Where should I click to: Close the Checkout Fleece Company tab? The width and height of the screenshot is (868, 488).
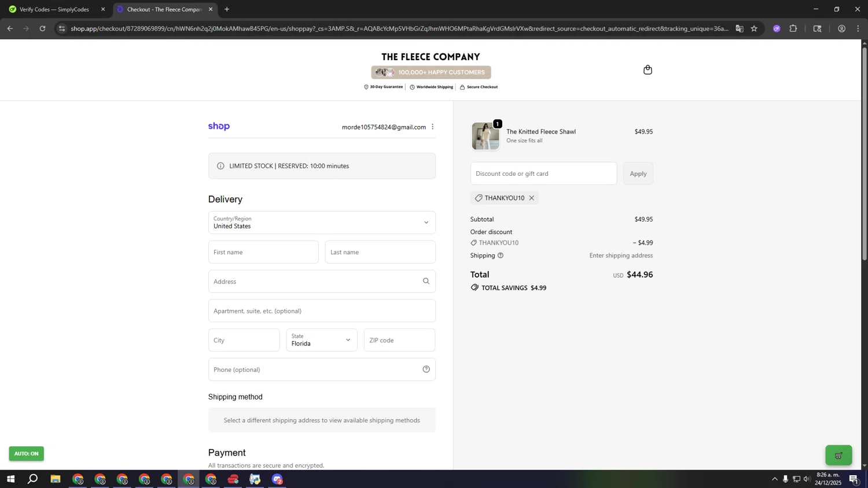(211, 9)
